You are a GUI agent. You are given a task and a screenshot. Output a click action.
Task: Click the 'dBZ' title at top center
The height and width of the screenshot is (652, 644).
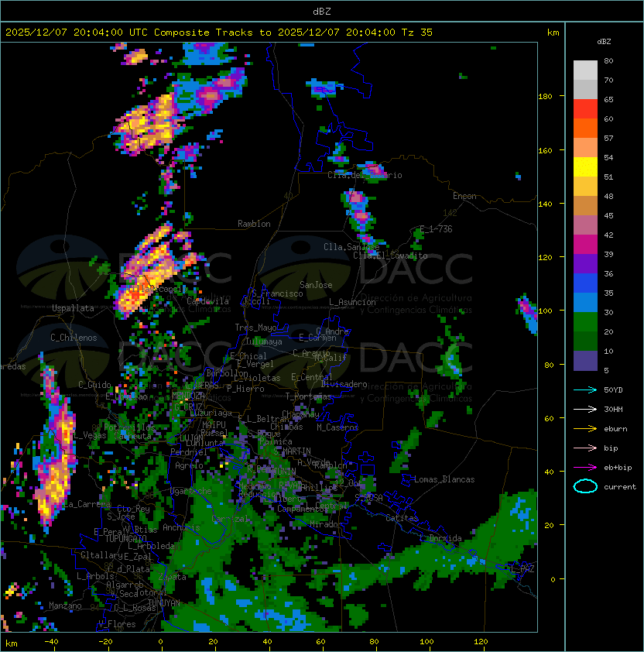coord(322,12)
